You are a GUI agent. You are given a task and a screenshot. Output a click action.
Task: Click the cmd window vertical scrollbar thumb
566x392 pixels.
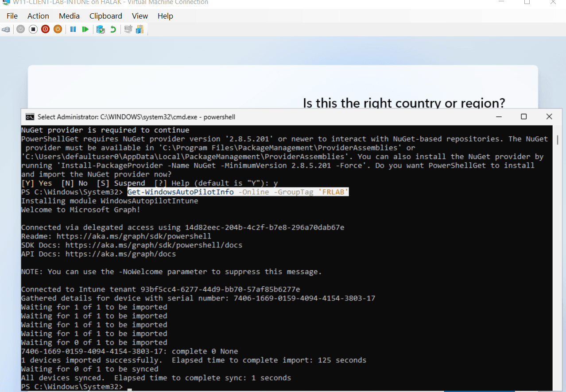point(557,140)
